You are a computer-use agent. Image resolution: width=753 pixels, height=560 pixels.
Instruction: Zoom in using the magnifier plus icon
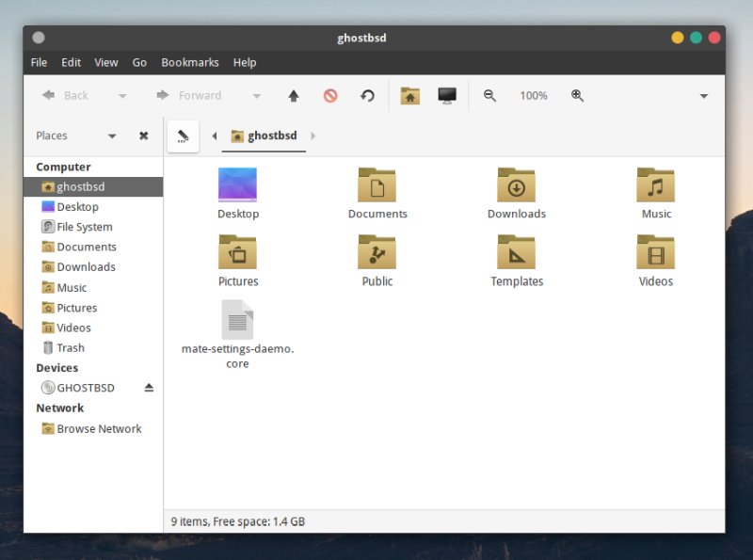[576, 95]
